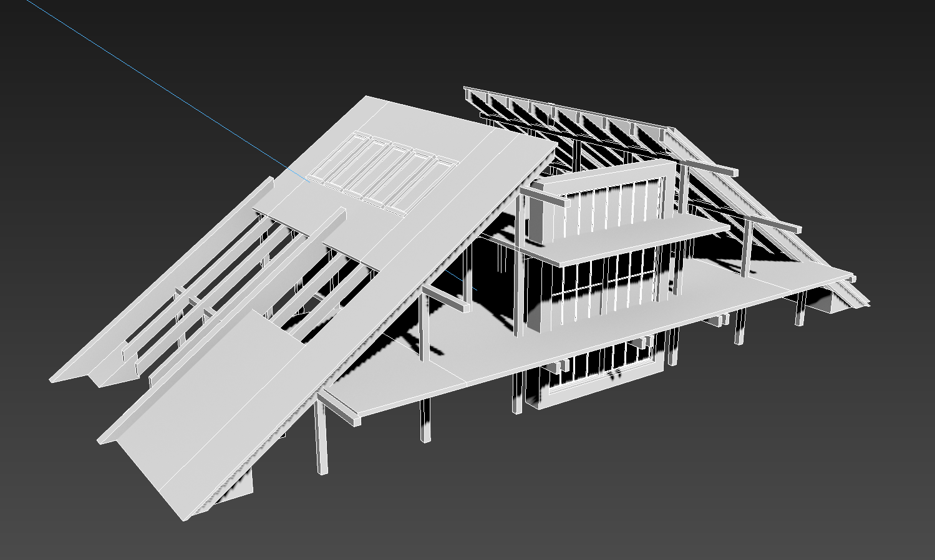Click the triangular wedge block under the foreground roof
Screen dimensions: 935x560
pyautogui.click(x=240, y=485)
